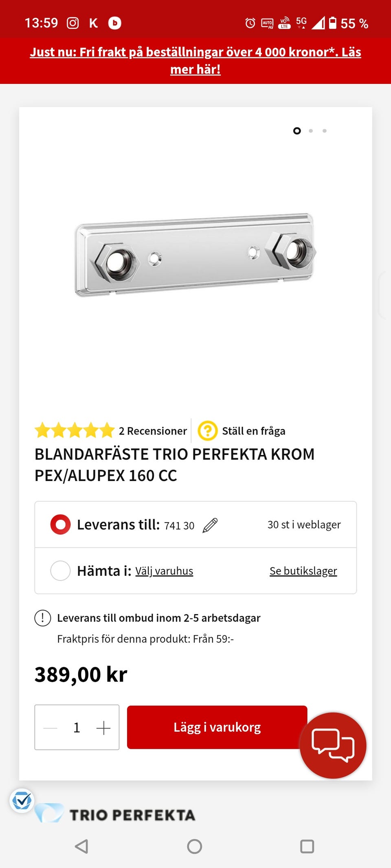Tap the verified checkmark badge
The width and height of the screenshot is (391, 868).
pos(22,801)
